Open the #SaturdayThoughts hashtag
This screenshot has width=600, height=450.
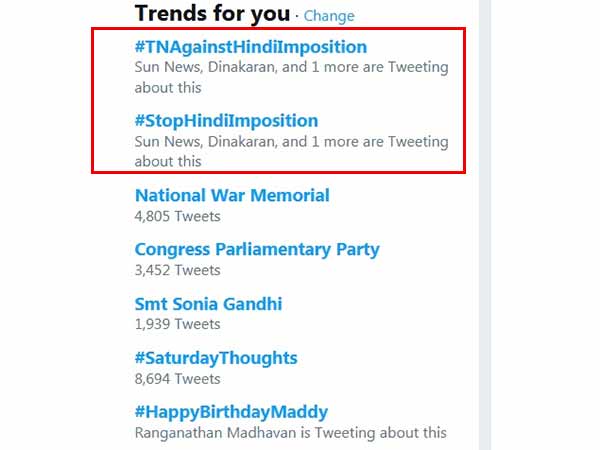tap(216, 358)
